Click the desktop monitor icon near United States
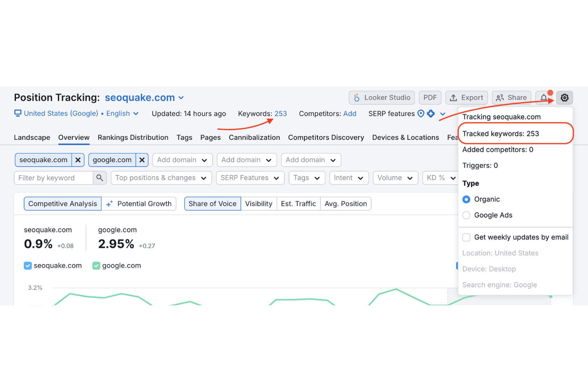 18,113
